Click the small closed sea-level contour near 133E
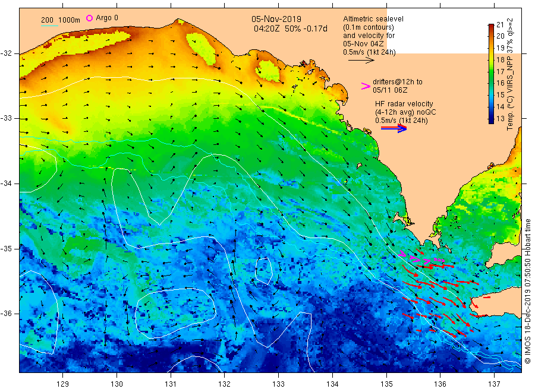Screen dimensions: 535x392 click(x=264, y=271)
